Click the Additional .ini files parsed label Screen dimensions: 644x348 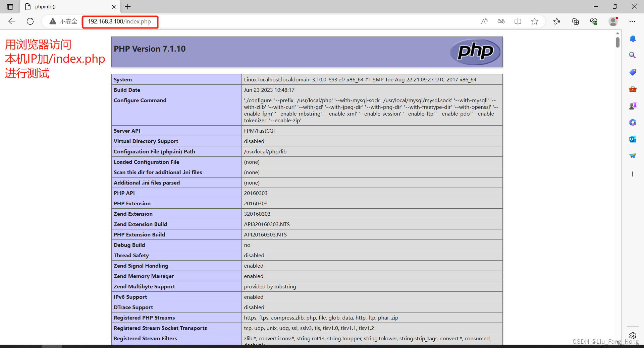[147, 183]
